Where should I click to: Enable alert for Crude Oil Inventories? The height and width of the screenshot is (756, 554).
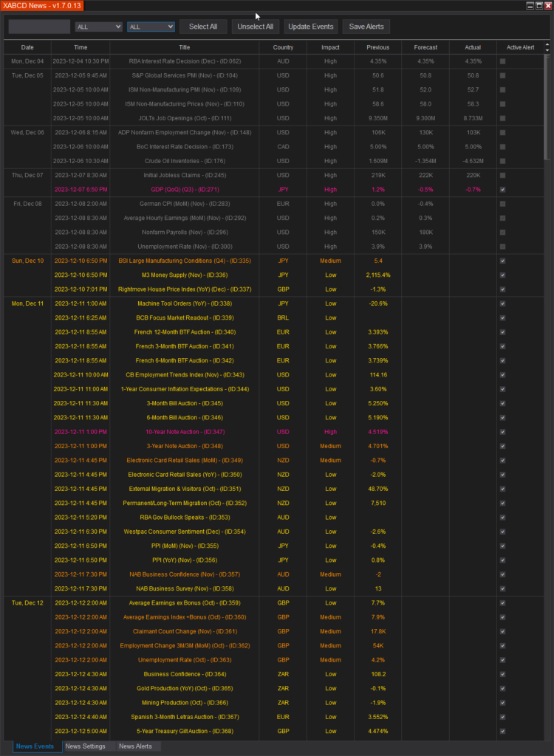[502, 161]
